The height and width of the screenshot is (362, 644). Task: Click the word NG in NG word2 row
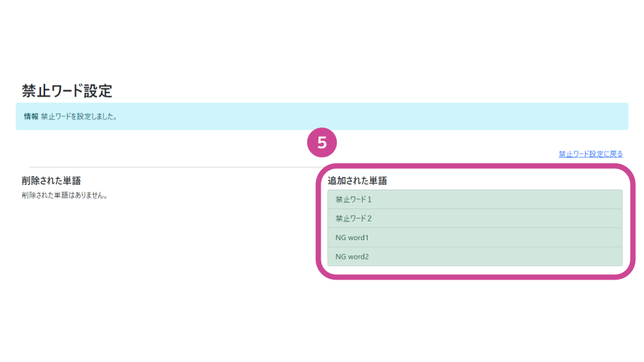341,257
